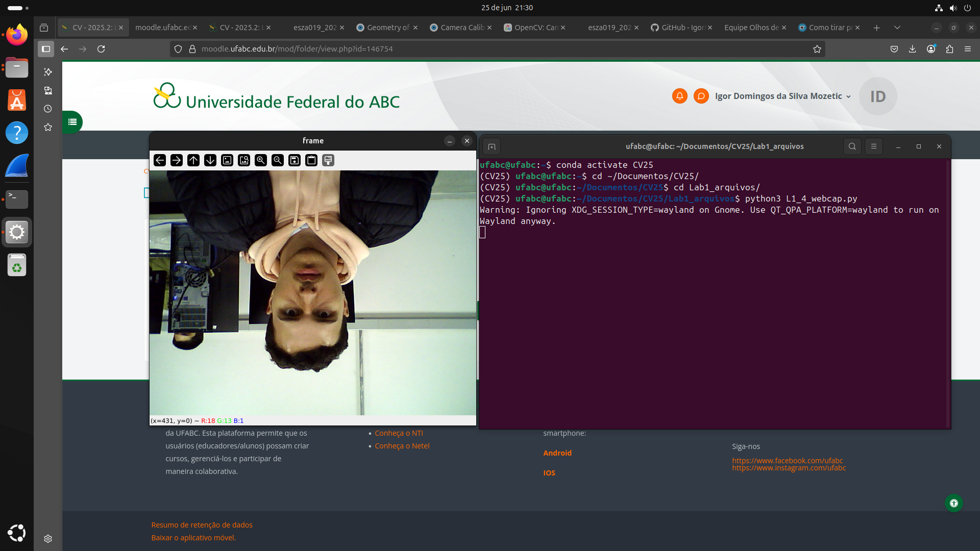Viewport: 980px width, 551px height.
Task: Open the clock and calendar menu
Action: [x=507, y=8]
